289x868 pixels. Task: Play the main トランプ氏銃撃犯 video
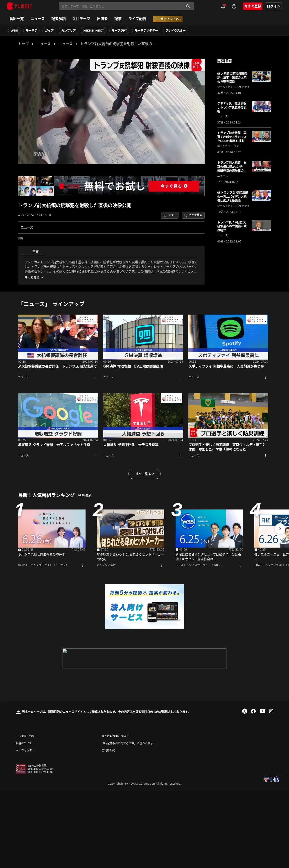(111, 112)
